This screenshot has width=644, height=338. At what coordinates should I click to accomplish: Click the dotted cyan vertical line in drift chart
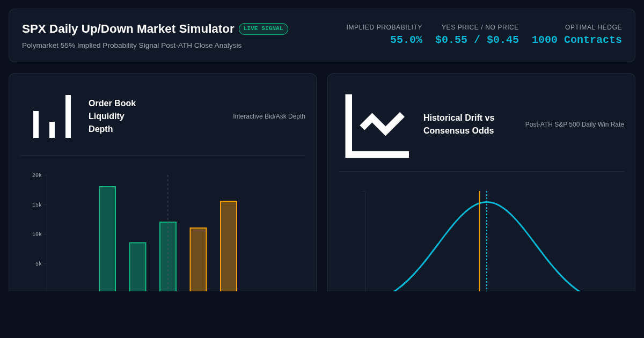point(487,241)
